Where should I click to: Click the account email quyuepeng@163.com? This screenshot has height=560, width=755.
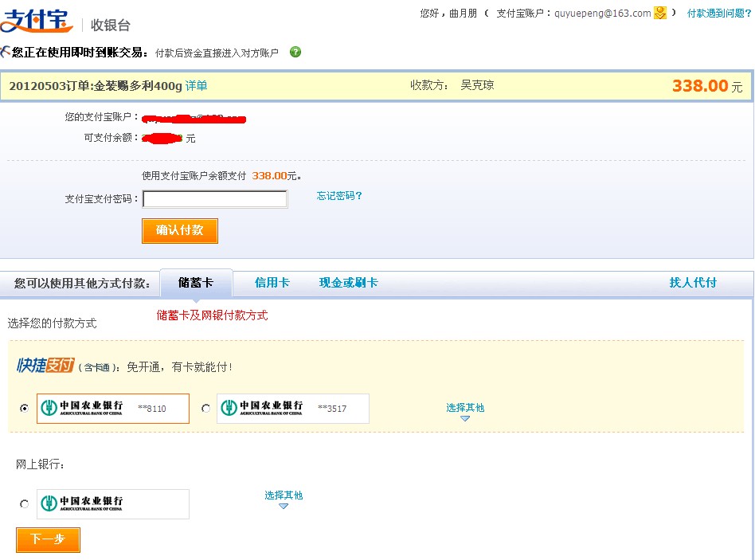(602, 14)
